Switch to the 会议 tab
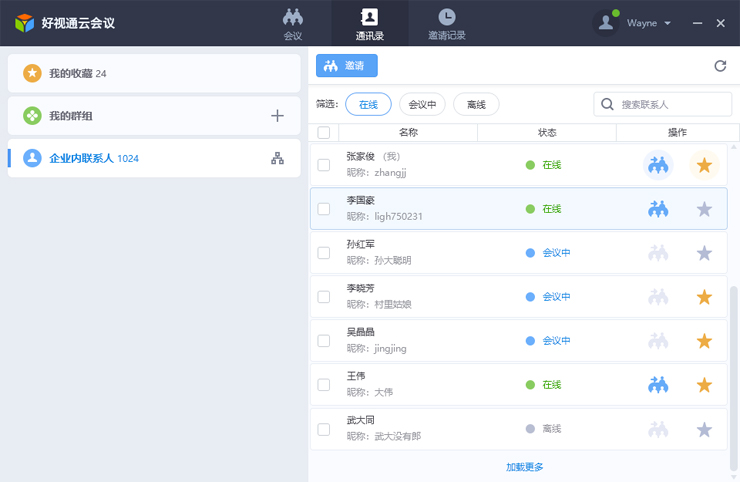The height and width of the screenshot is (482, 740). click(293, 23)
